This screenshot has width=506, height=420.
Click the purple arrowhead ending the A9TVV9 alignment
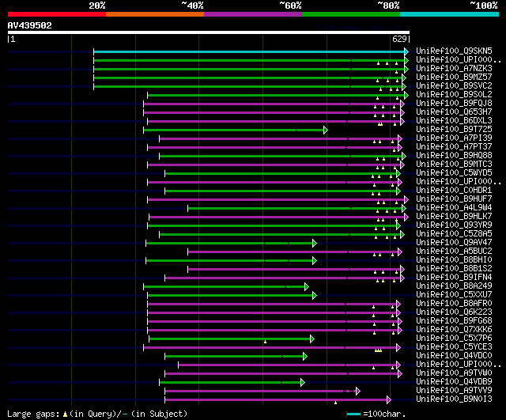[358, 392]
